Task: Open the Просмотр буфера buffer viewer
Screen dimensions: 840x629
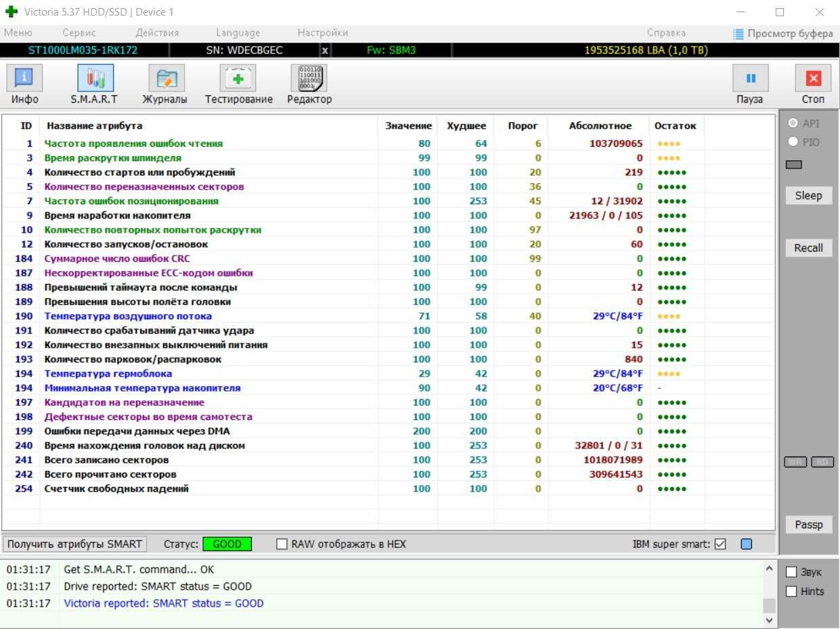Action: click(783, 33)
